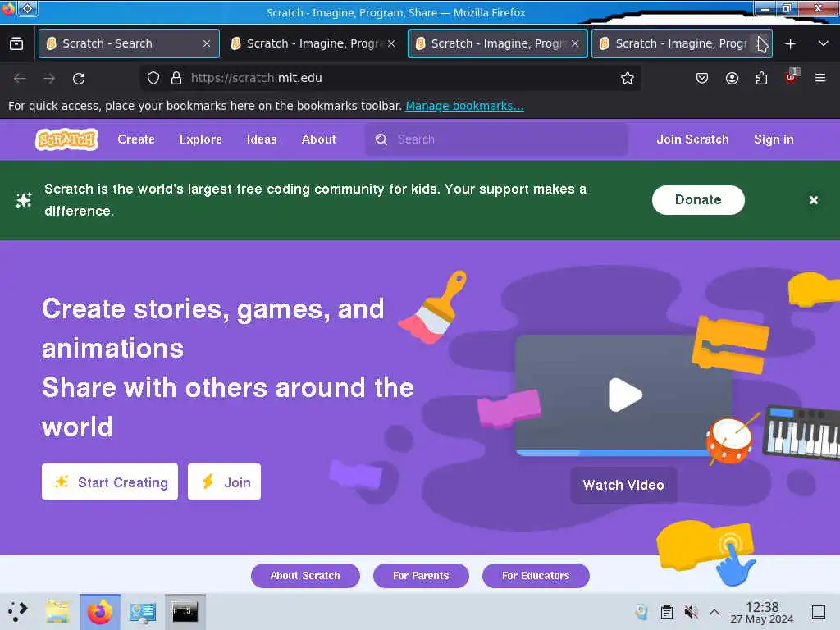Click the Start Creating button
Image resolution: width=840 pixels, height=630 pixels.
110,482
